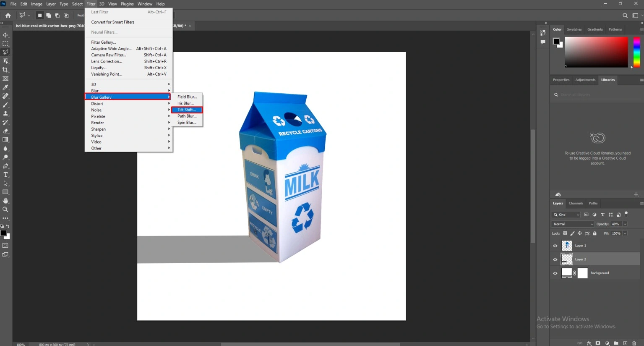Open the Edit Toolbar three-dots button
This screenshot has width=644, height=346.
coord(5,218)
